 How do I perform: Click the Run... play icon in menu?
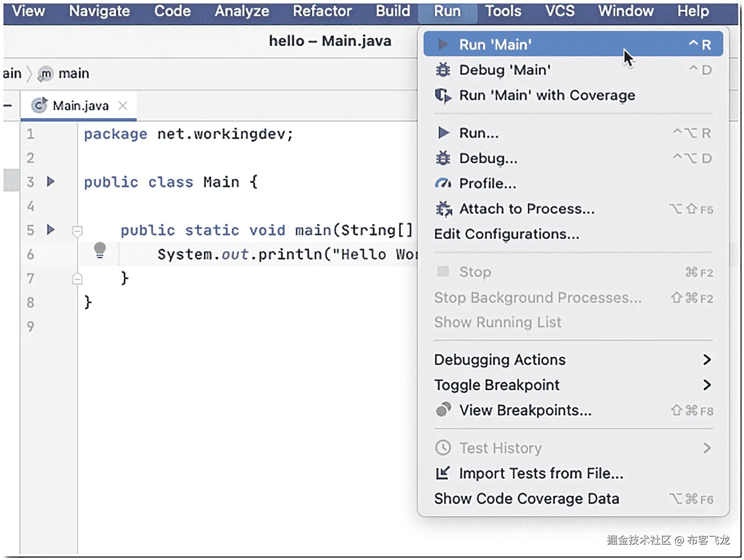[443, 133]
